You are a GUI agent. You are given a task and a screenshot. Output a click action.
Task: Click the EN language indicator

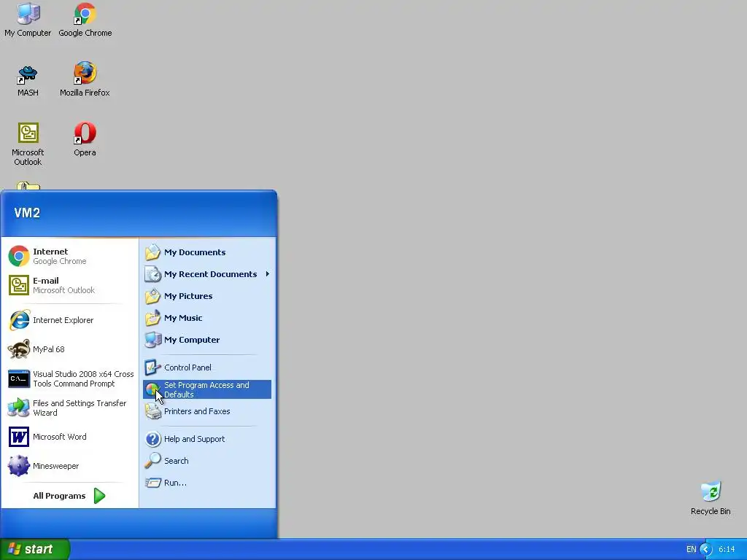(691, 550)
